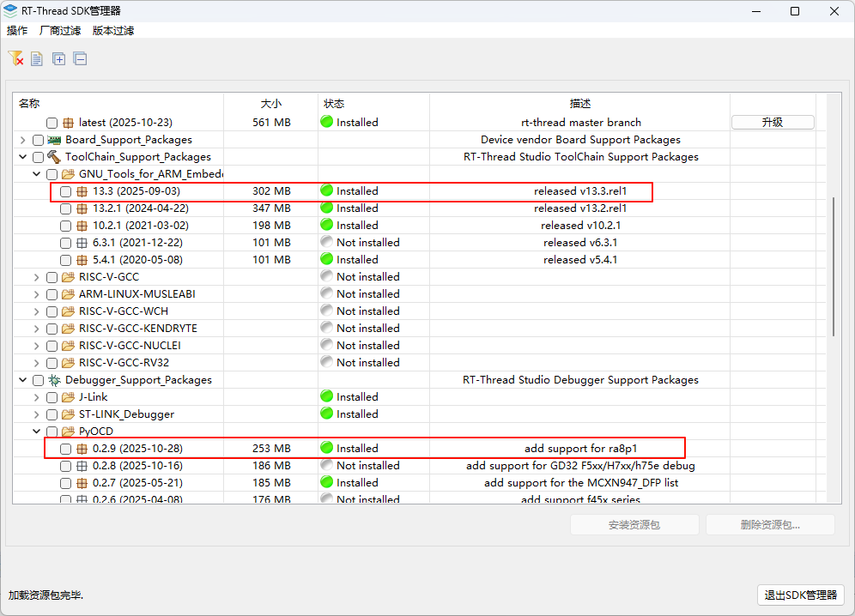Click the vertical scrollbar thumb

tap(834, 266)
